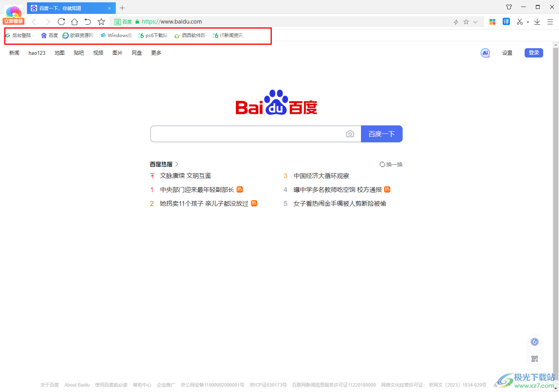Open the 百度 bookmark in bookmarks bar

click(x=49, y=35)
